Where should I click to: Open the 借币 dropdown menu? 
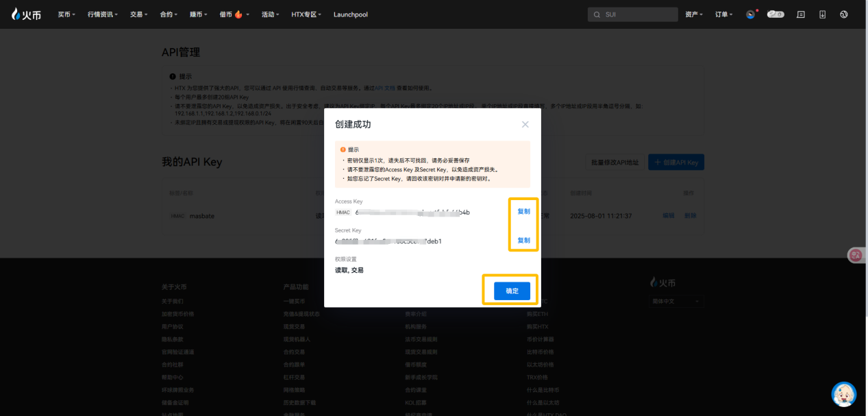[x=235, y=14]
